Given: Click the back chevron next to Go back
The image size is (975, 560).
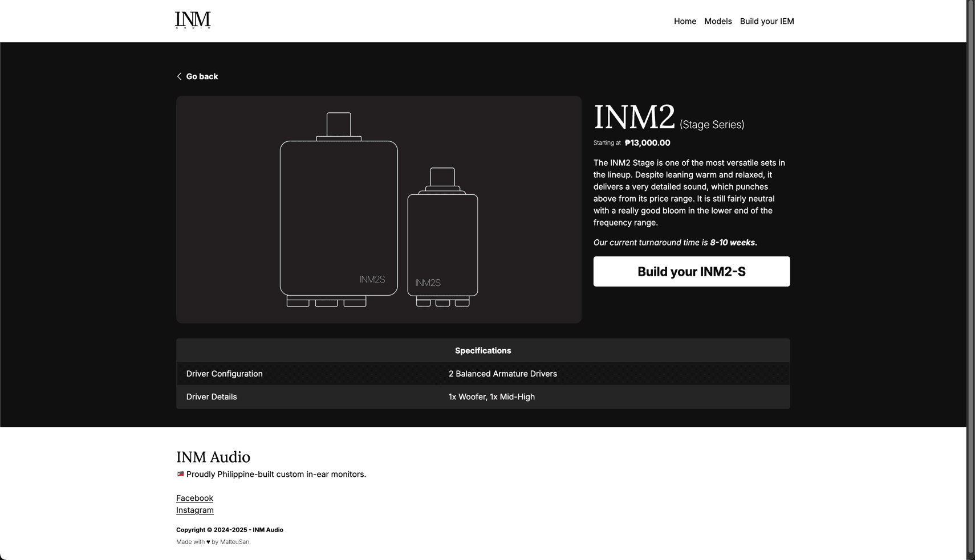Looking at the screenshot, I should [x=179, y=76].
